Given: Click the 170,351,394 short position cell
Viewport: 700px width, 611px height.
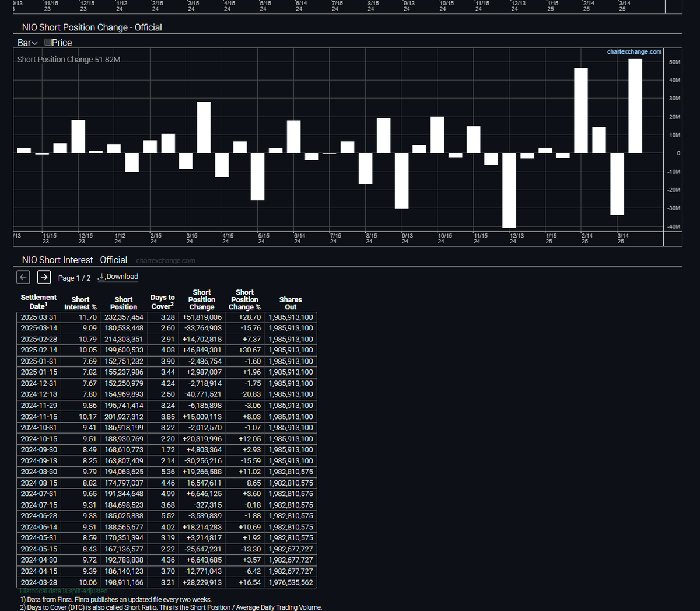Looking at the screenshot, I should pyautogui.click(x=124, y=538).
